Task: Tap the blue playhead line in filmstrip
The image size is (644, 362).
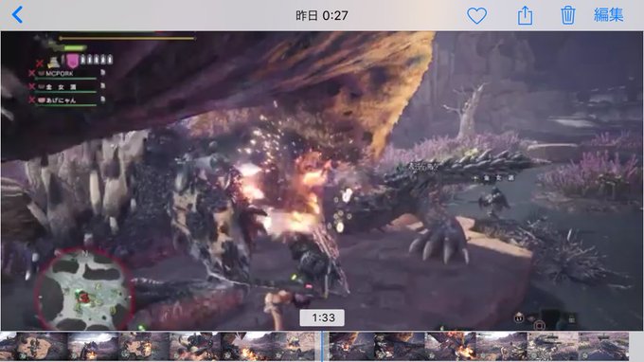Action: 322,347
